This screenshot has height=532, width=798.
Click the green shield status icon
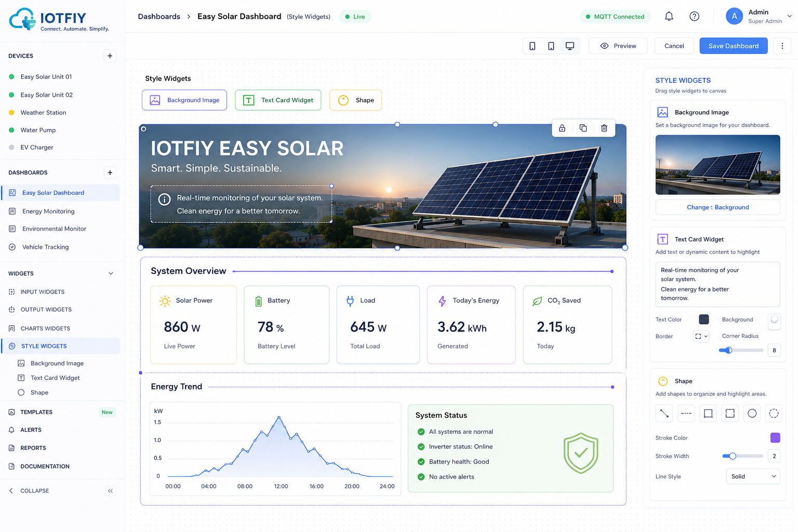[x=581, y=453]
